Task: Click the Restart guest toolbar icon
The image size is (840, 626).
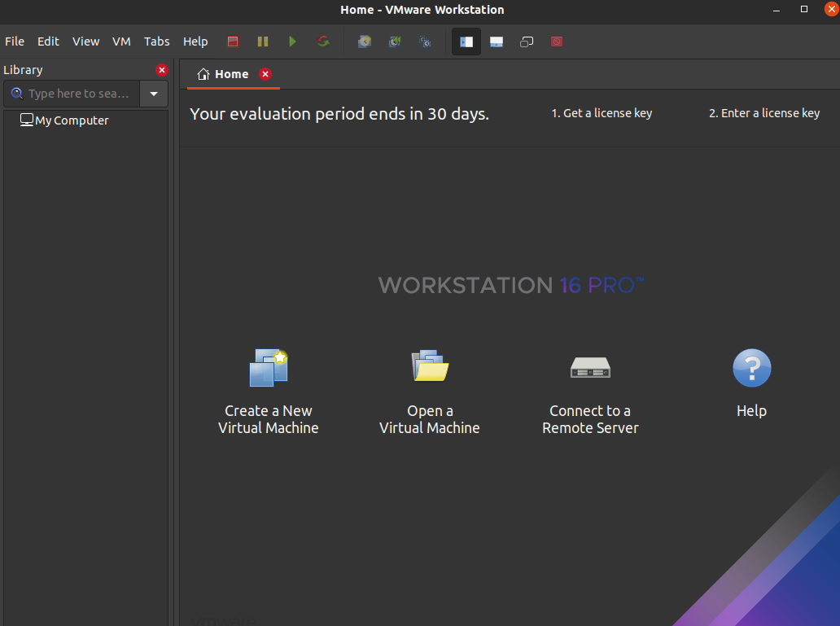Action: 323,42
